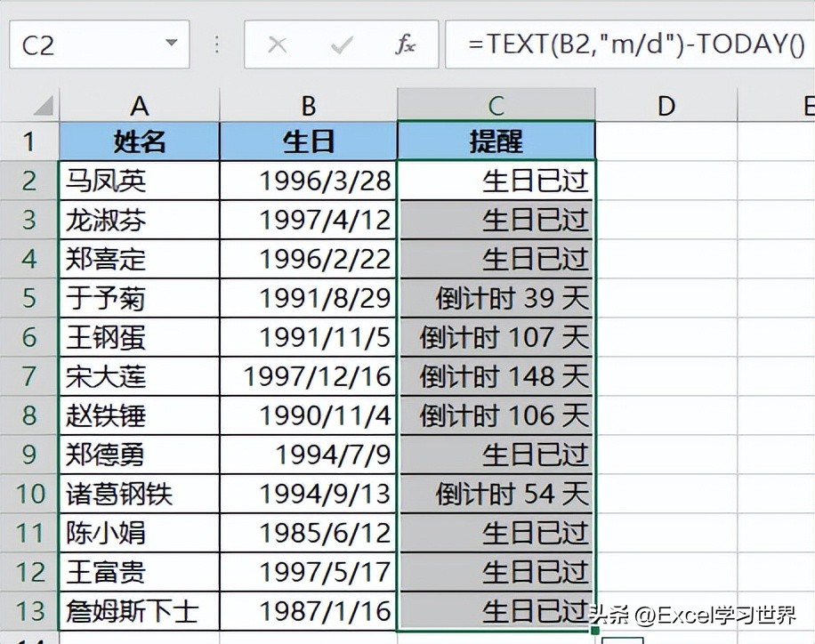Select row 3 header
The width and height of the screenshot is (815, 644).
tap(29, 220)
